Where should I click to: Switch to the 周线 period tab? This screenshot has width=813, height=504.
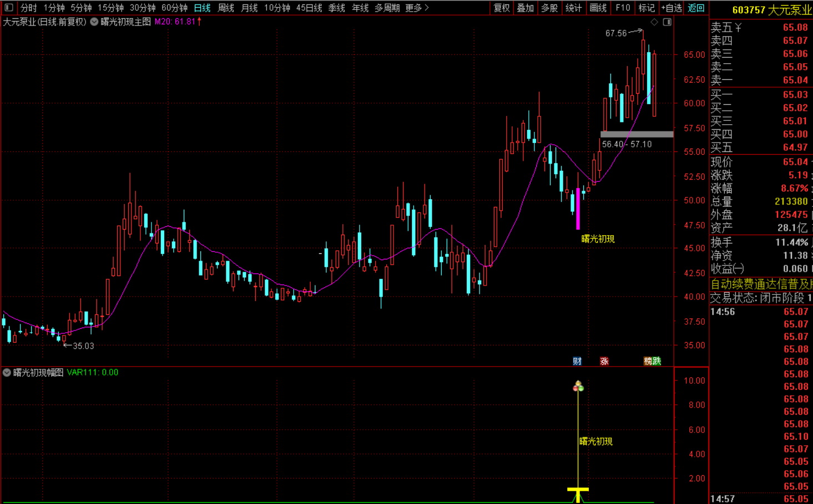226,8
